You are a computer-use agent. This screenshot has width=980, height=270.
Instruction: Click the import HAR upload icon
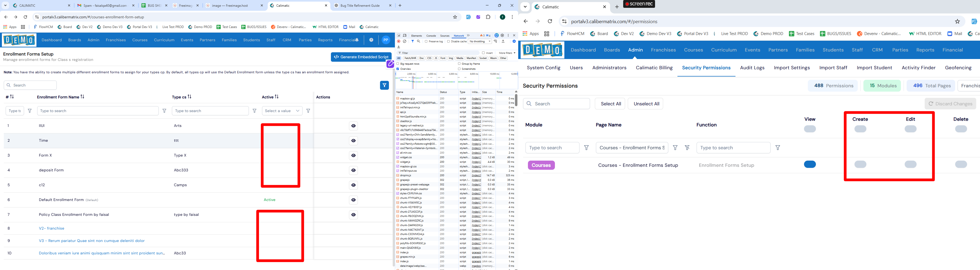pyautogui.click(x=503, y=41)
